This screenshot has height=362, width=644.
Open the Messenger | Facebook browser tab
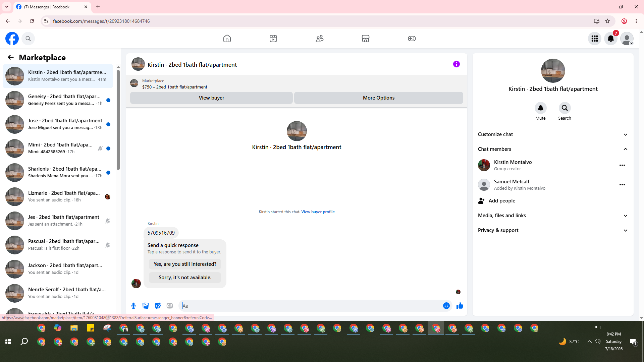pyautogui.click(x=52, y=7)
